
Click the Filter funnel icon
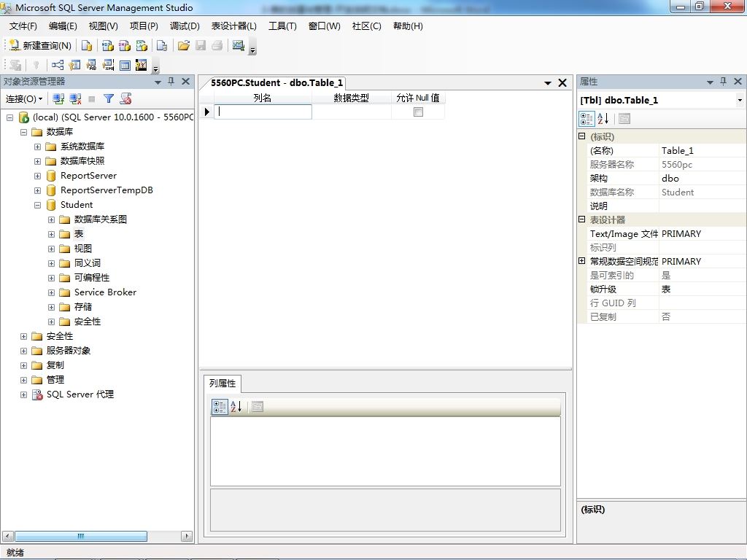click(x=109, y=99)
